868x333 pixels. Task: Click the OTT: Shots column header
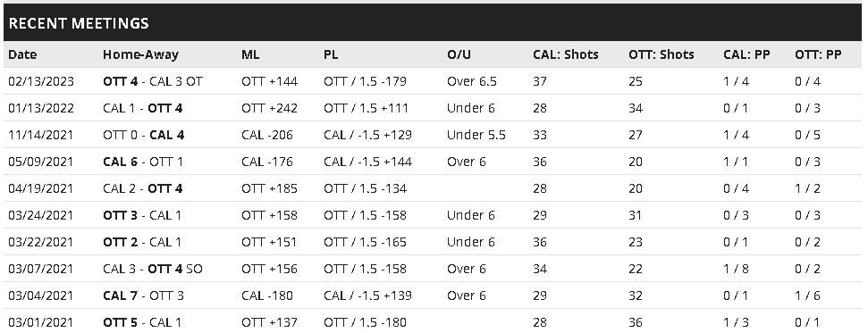pos(661,54)
